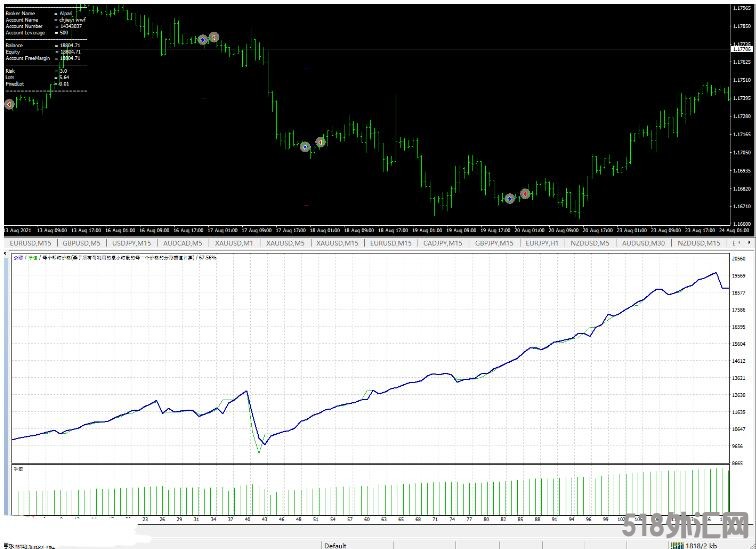Select the USDJPY,M15 chart tab
The image size is (756, 549).
coord(131,243)
